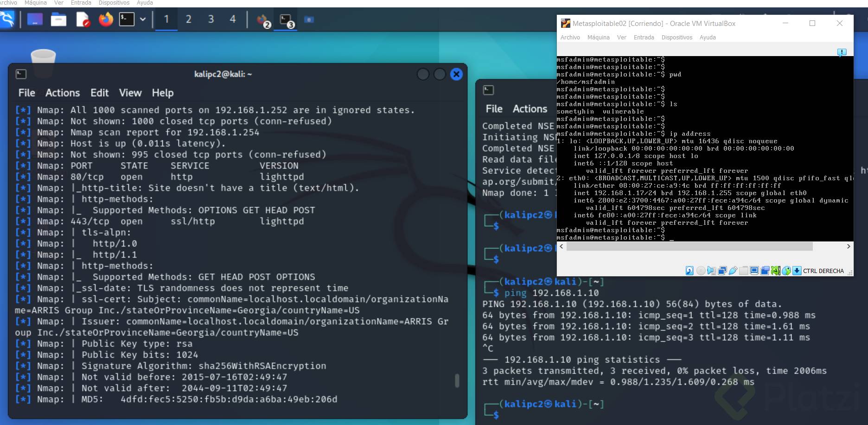This screenshot has height=425, width=868.
Task: Click the second terminal's window menu icon
Action: click(x=488, y=90)
